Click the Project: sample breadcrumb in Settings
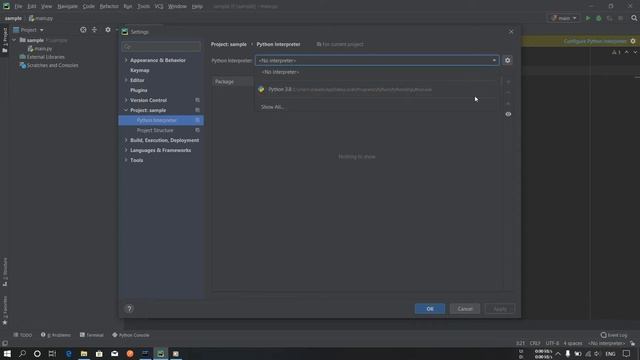This screenshot has width=640, height=360. point(229,44)
